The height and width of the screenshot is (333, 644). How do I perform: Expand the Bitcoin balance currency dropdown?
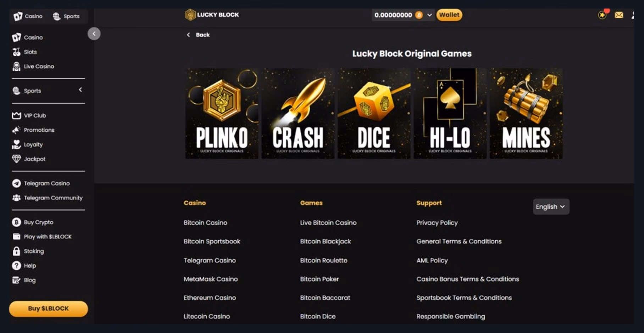[x=429, y=15]
